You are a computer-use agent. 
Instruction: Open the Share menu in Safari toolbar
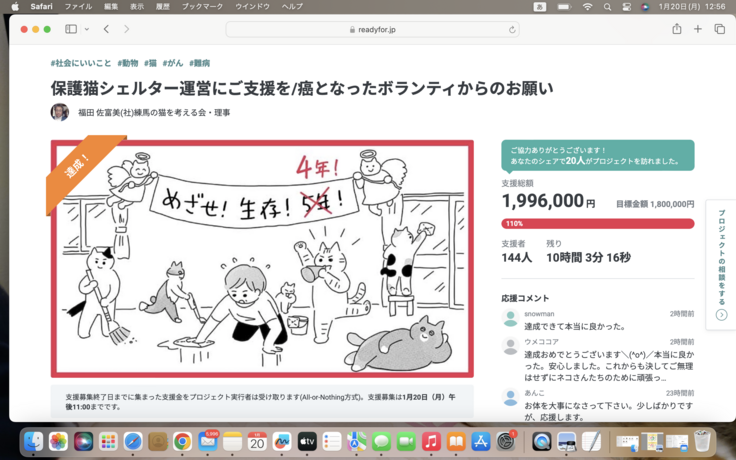coord(677,30)
